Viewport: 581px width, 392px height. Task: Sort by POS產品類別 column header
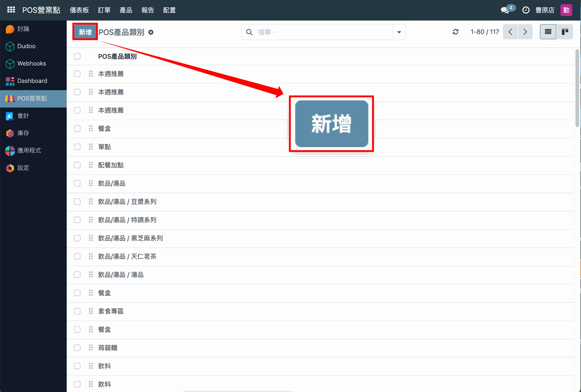click(x=117, y=57)
